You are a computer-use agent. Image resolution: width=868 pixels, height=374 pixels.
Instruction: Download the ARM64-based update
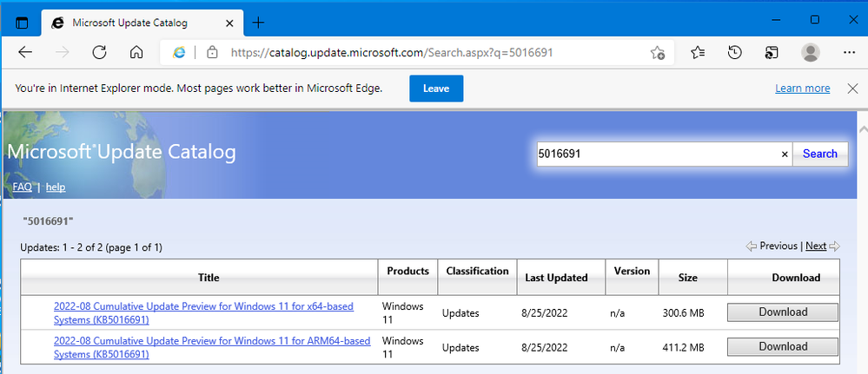click(783, 347)
